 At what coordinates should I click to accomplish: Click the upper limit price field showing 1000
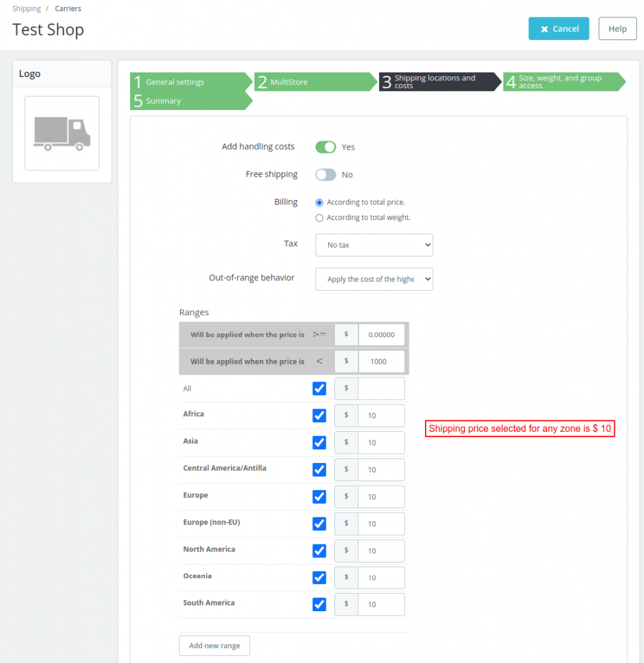tap(381, 362)
